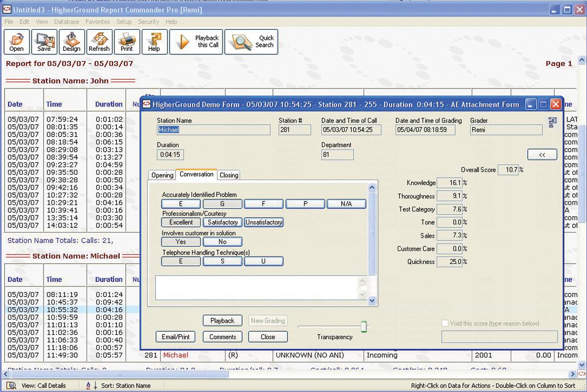Click the main window app icon in the title bar
The width and height of the screenshot is (587, 392).
tap(7, 9)
